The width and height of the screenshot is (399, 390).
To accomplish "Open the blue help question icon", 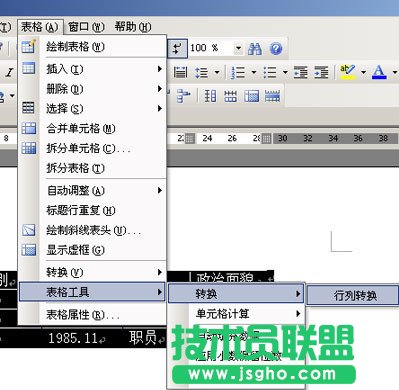I will [x=276, y=49].
